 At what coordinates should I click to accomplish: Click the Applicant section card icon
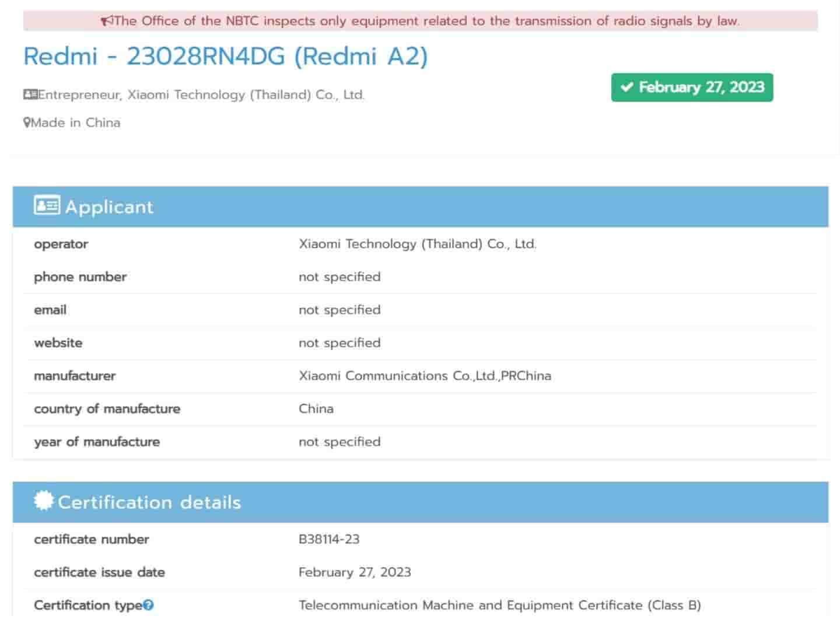pyautogui.click(x=47, y=206)
